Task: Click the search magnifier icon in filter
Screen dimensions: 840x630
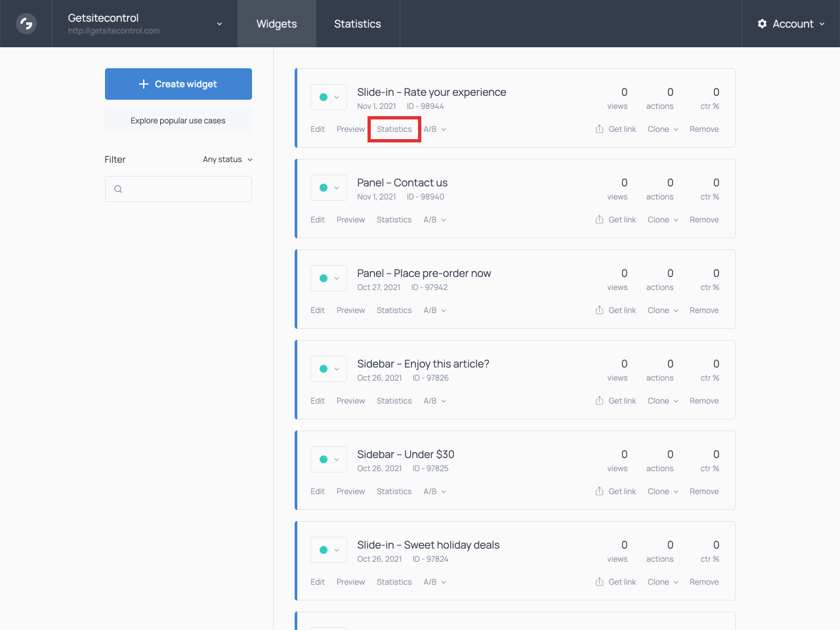Action: (118, 189)
